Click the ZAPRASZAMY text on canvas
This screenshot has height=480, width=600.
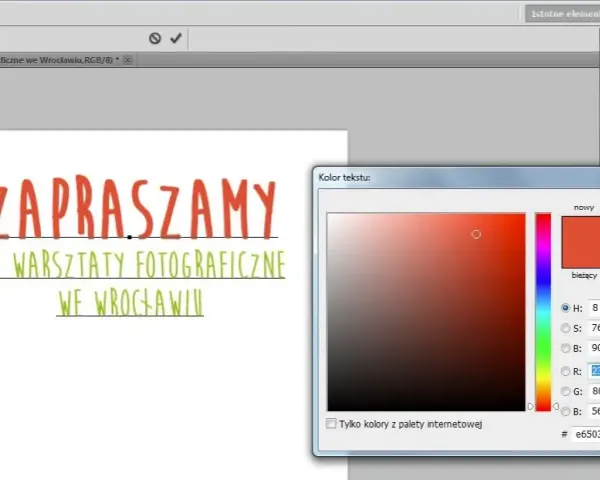(137, 209)
